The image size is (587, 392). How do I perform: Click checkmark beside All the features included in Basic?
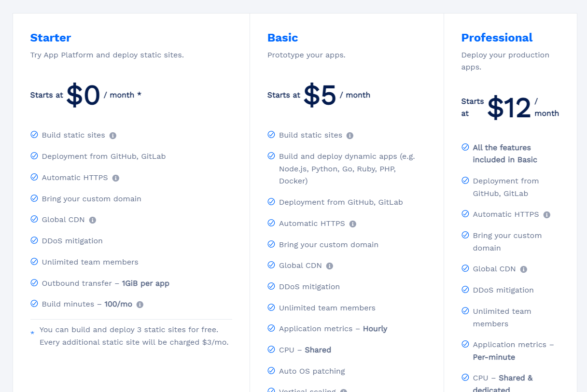pos(465,147)
